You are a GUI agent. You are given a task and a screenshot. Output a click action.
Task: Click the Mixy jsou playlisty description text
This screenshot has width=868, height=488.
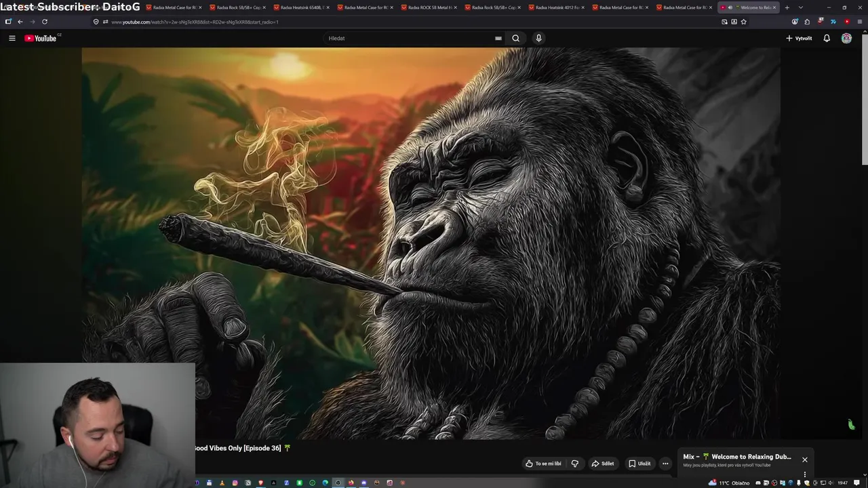pos(727,465)
